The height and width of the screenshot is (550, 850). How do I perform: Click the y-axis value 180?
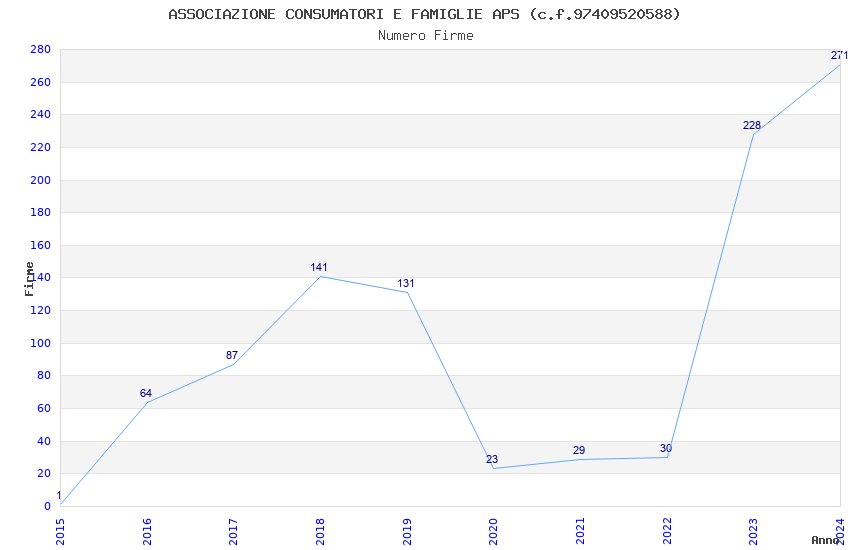pos(41,212)
